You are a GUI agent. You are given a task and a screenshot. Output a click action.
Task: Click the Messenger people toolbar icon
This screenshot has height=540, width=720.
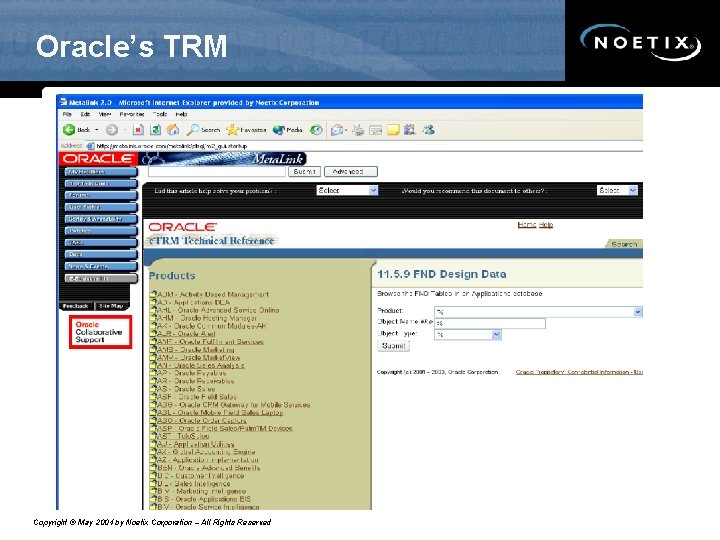pos(429,130)
